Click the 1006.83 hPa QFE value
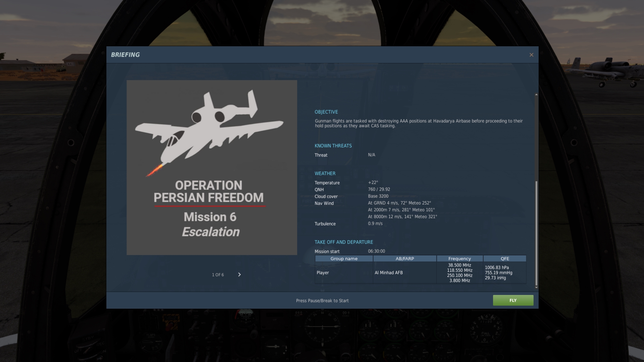Viewport: 644px width, 362px height. pos(497,267)
